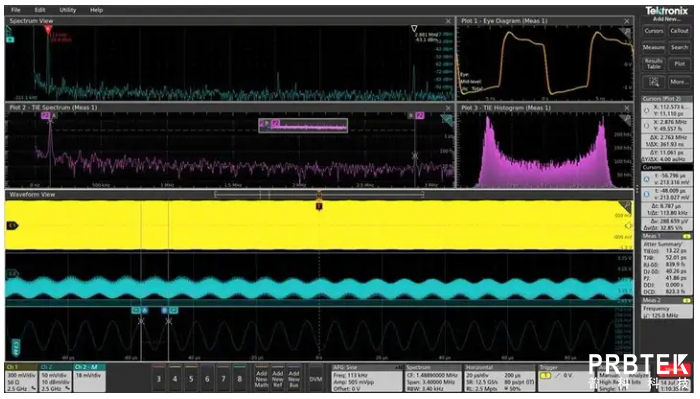Open the Trigger settings badge
The image size is (700, 399).
[566, 378]
